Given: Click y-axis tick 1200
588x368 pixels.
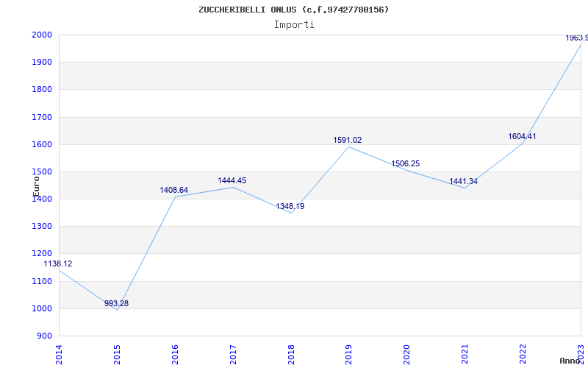Looking at the screenshot, I should [x=40, y=254].
